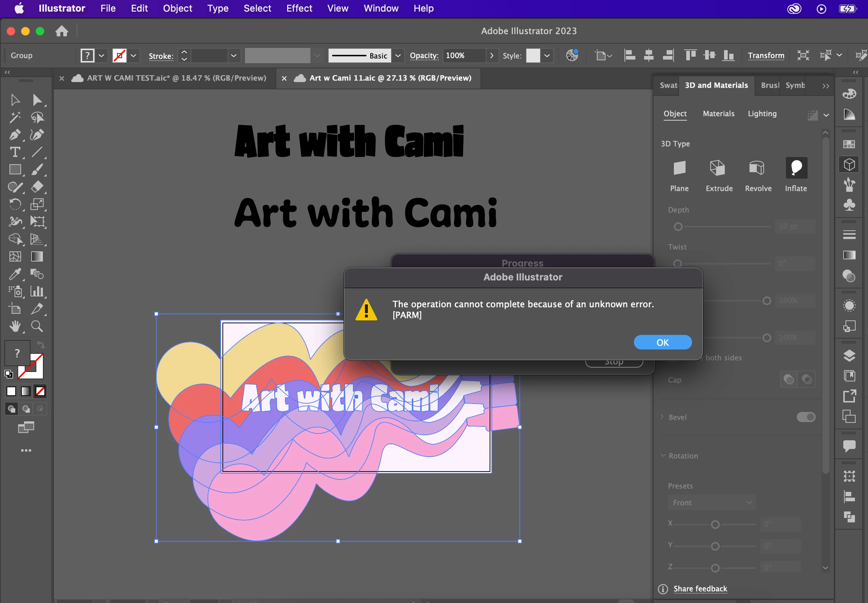This screenshot has height=603, width=868.
Task: Choose the Inflate 3D type
Action: 796,168
